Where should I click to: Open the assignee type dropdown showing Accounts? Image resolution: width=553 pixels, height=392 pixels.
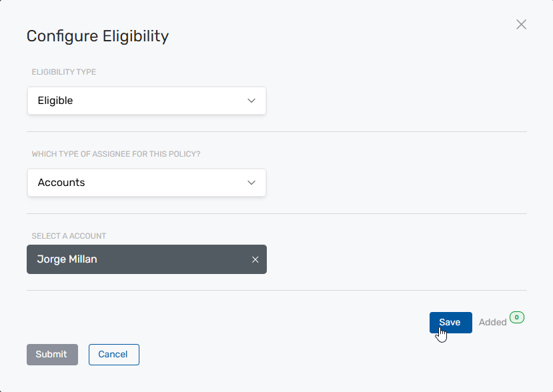point(146,183)
